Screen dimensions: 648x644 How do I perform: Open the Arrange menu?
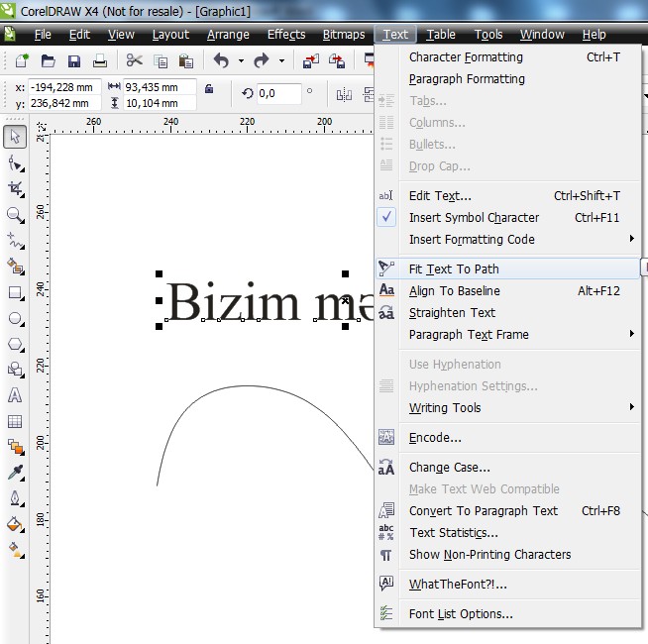click(228, 35)
